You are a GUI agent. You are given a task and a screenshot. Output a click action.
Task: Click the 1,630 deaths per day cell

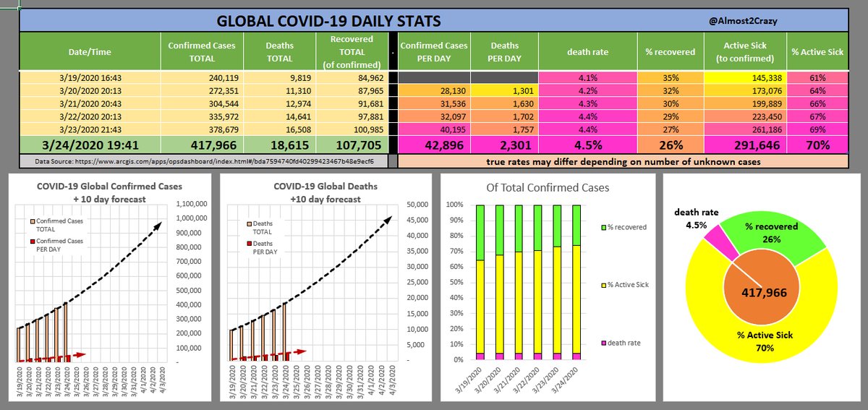click(504, 104)
